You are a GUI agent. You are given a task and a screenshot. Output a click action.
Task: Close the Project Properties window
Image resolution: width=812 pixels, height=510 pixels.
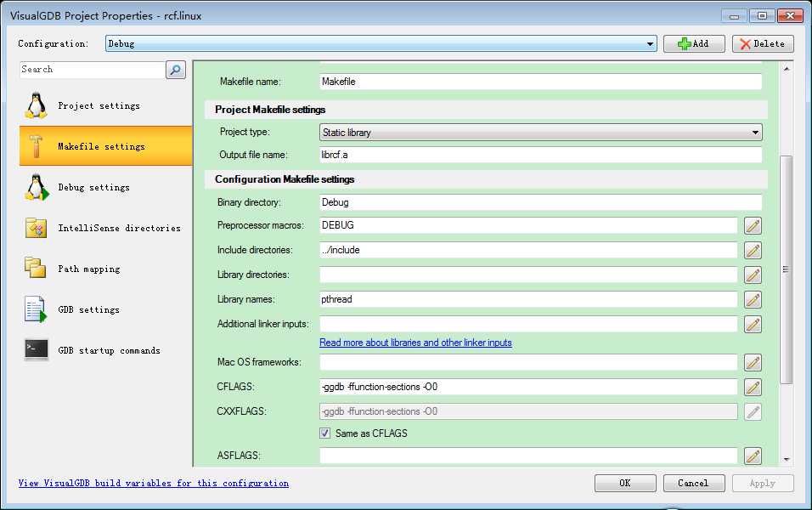tap(790, 15)
